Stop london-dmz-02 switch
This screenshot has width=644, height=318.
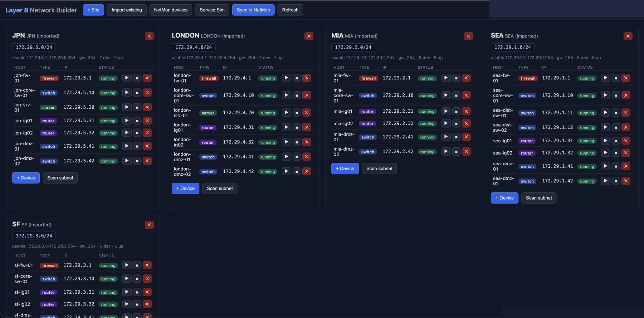tap(297, 171)
